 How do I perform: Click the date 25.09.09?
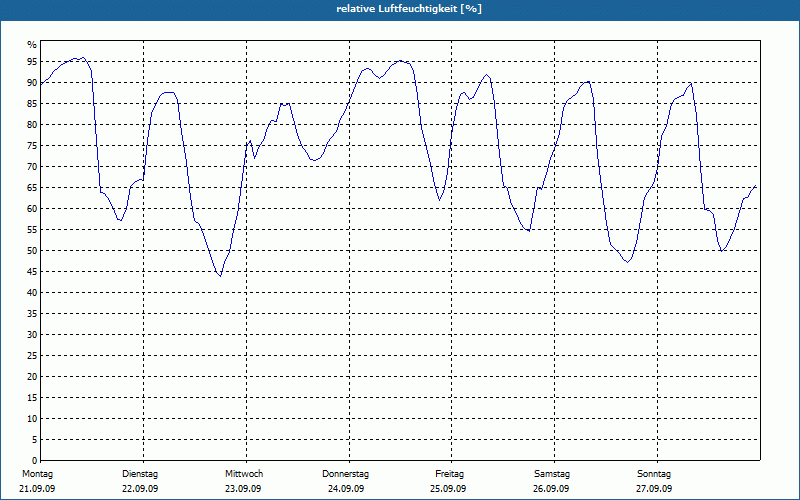448,489
